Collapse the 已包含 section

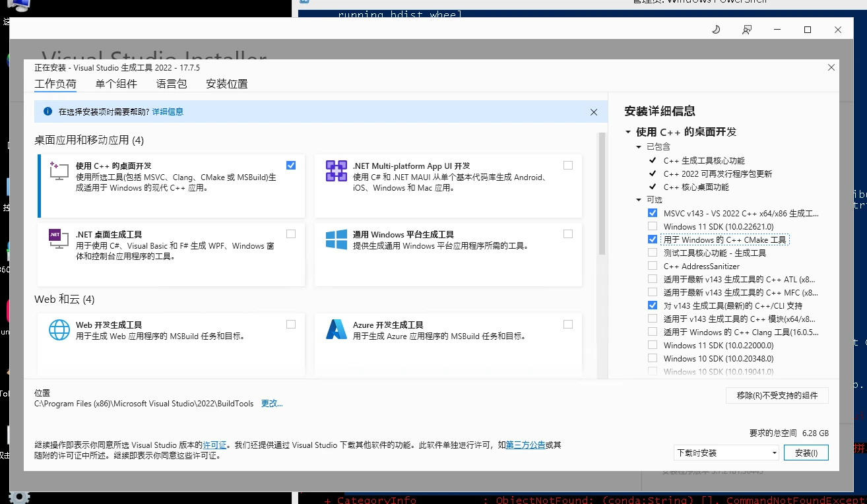[x=639, y=147]
